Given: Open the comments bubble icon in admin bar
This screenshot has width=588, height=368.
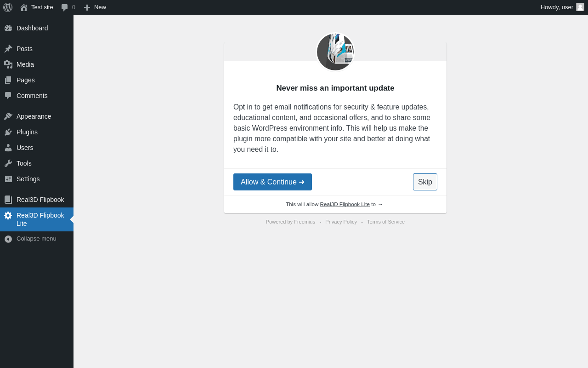Looking at the screenshot, I should [x=65, y=7].
